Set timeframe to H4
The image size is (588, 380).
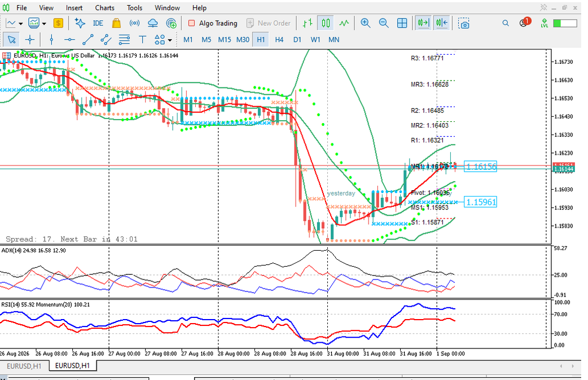pyautogui.click(x=279, y=40)
